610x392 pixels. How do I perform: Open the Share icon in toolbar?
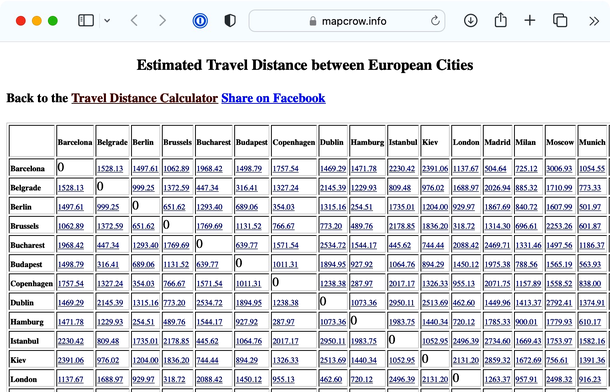500,20
